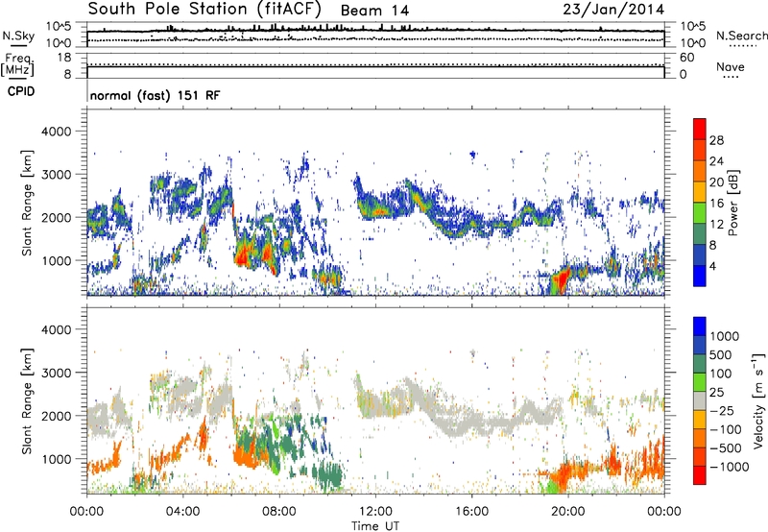This screenshot has height=532, width=768.
Task: Click the "N.Sky" legend label
Action: 18,36
